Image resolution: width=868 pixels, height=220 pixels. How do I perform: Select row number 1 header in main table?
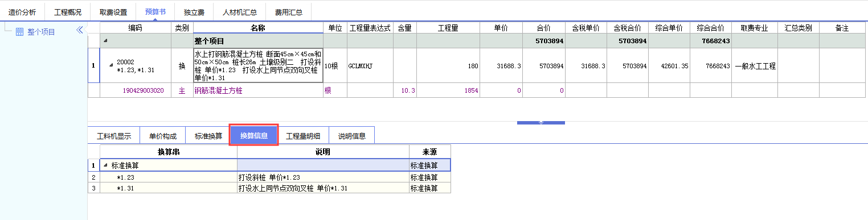[93, 66]
